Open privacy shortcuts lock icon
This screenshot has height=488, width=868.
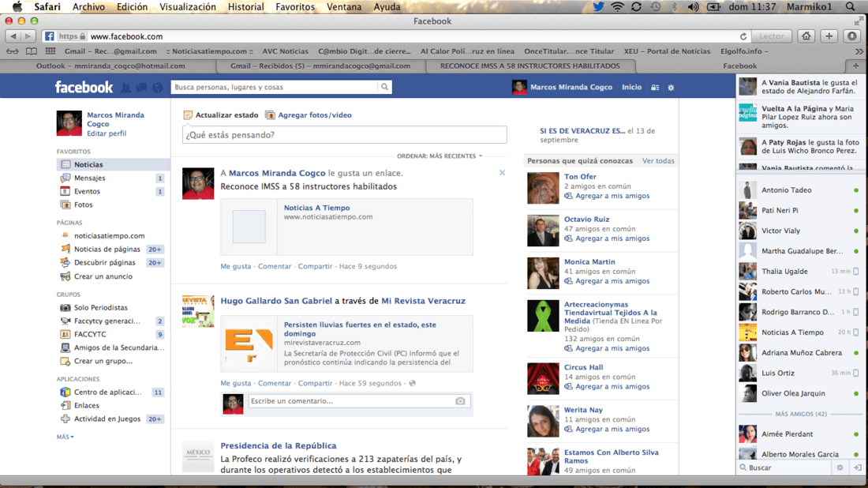pyautogui.click(x=655, y=88)
